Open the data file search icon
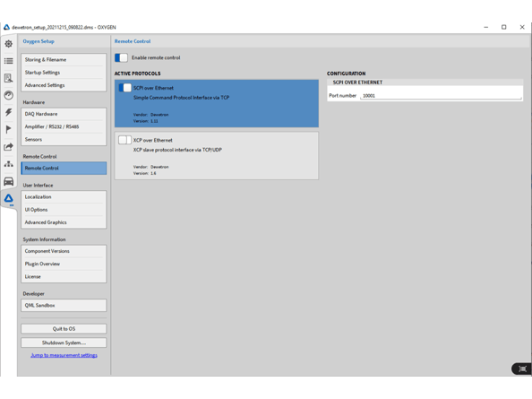This screenshot has width=532, height=399. point(8,78)
